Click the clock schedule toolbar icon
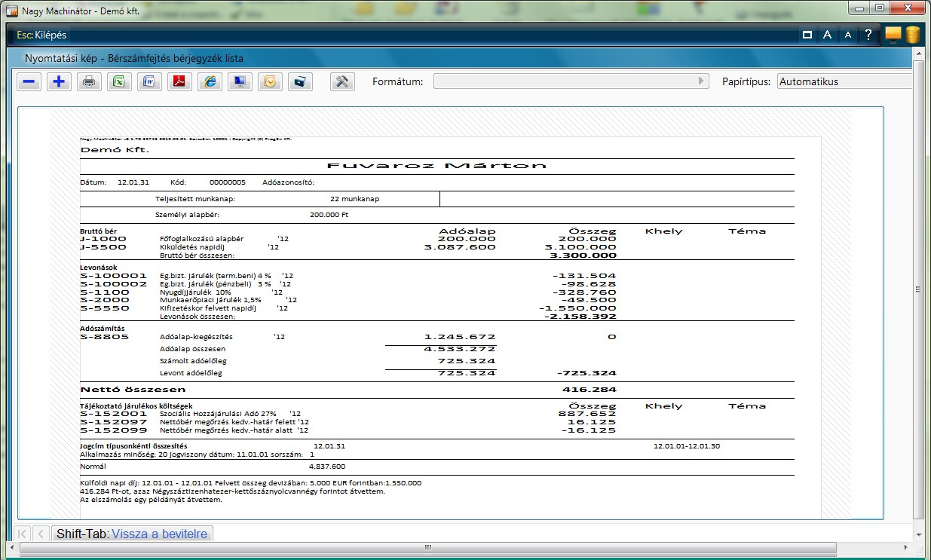 (x=270, y=82)
